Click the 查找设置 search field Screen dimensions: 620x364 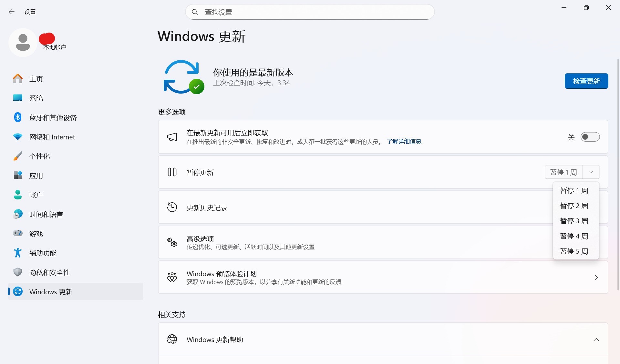point(309,12)
